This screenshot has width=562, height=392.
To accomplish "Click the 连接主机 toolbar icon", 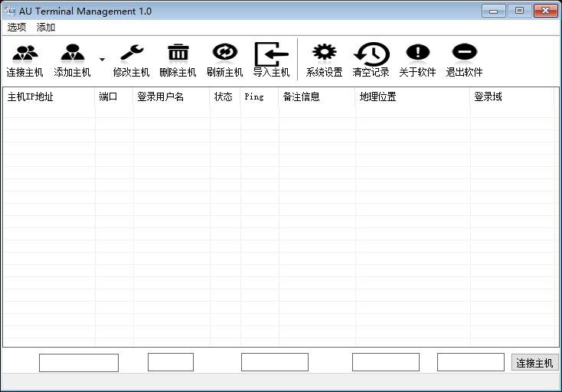I will click(25, 53).
